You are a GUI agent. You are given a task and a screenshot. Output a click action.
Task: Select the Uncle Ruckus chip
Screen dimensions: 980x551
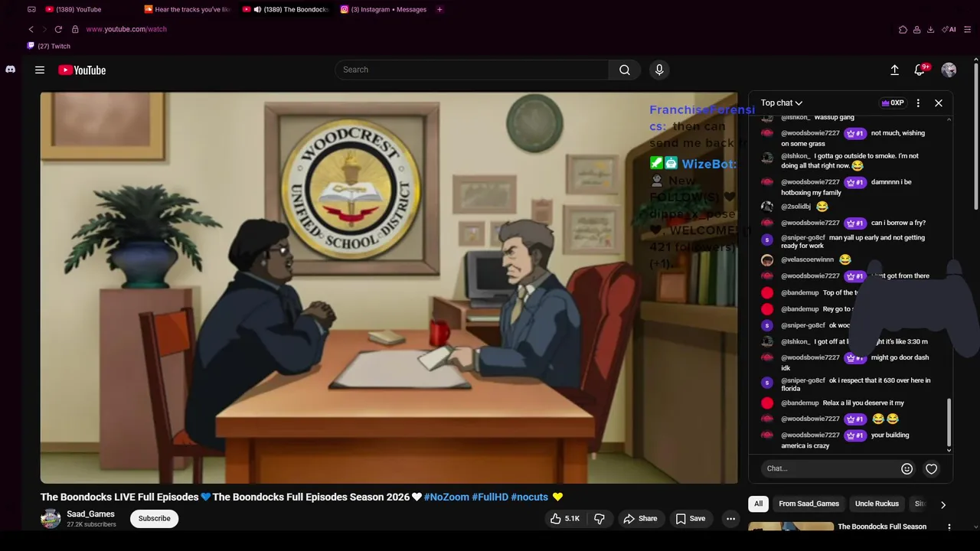pyautogui.click(x=877, y=504)
